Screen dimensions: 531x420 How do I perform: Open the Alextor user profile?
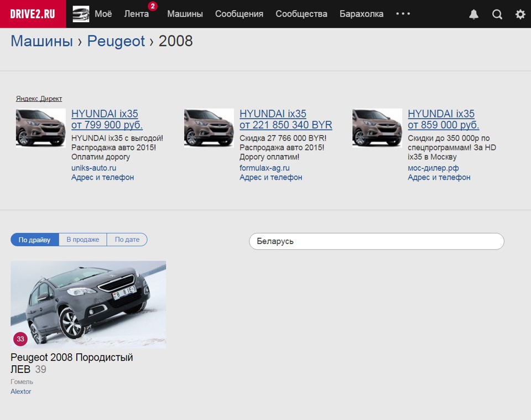[20, 392]
